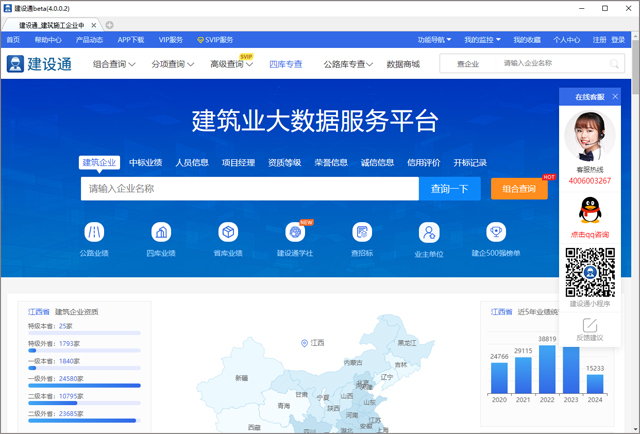Open the 四库业绩 icon
640x434 pixels.
click(161, 232)
